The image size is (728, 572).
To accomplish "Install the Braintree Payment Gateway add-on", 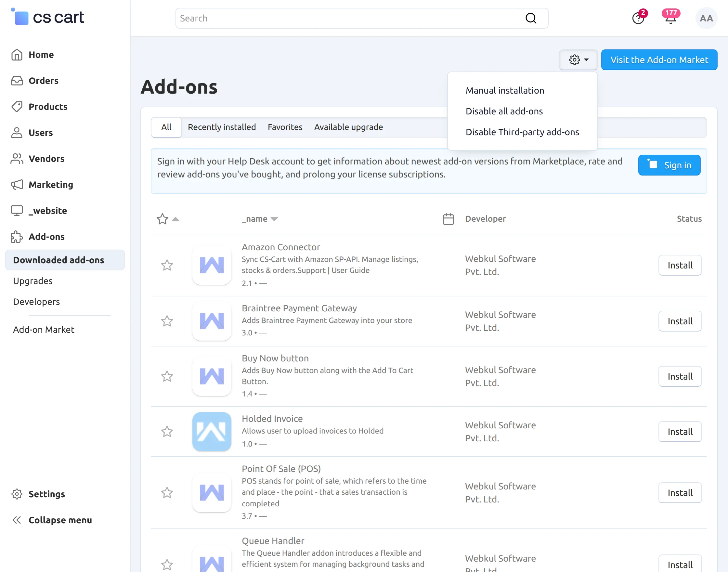I will point(680,321).
